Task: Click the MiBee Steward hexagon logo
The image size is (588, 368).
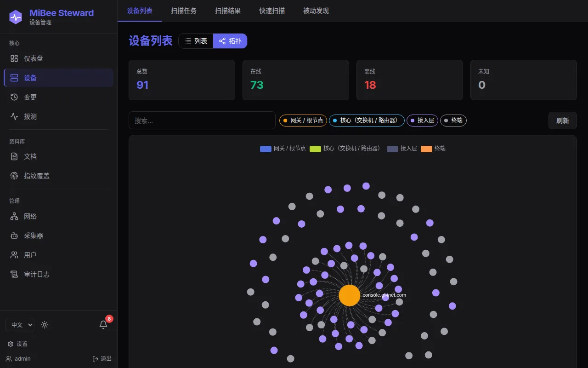Action: (x=16, y=17)
